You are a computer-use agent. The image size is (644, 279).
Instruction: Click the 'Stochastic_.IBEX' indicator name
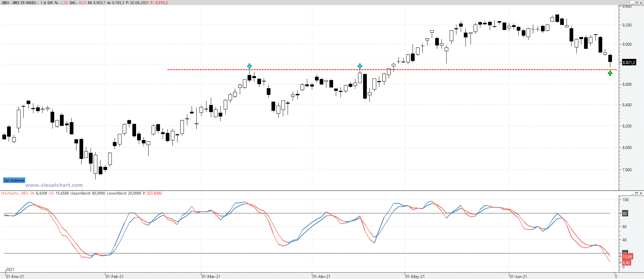pos(15,193)
